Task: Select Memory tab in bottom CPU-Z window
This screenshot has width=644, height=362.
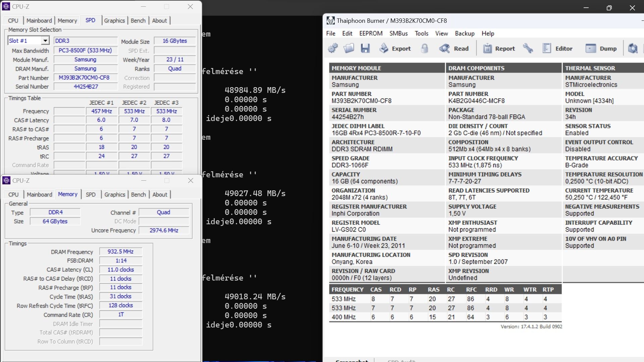Action: [x=67, y=194]
